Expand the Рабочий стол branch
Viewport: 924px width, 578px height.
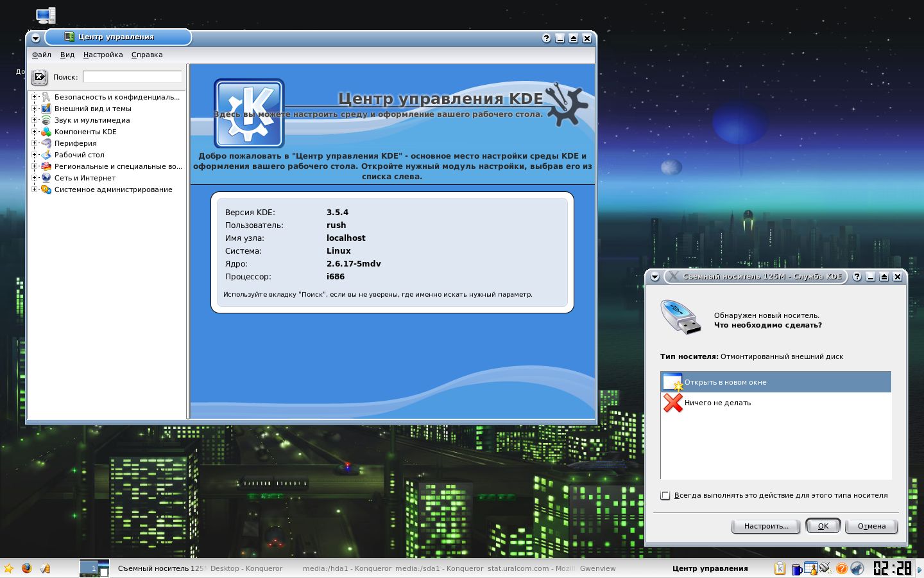[35, 155]
